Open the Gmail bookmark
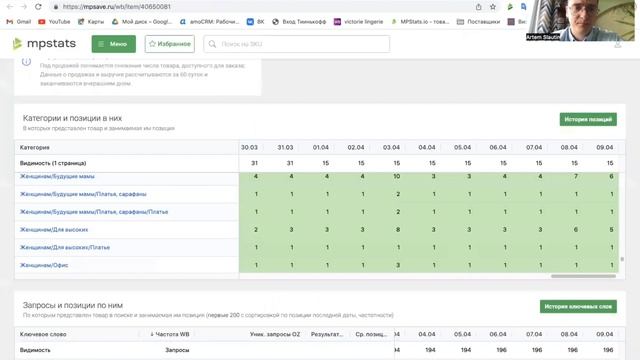Screen dimensions: 640x360 (x=19, y=22)
